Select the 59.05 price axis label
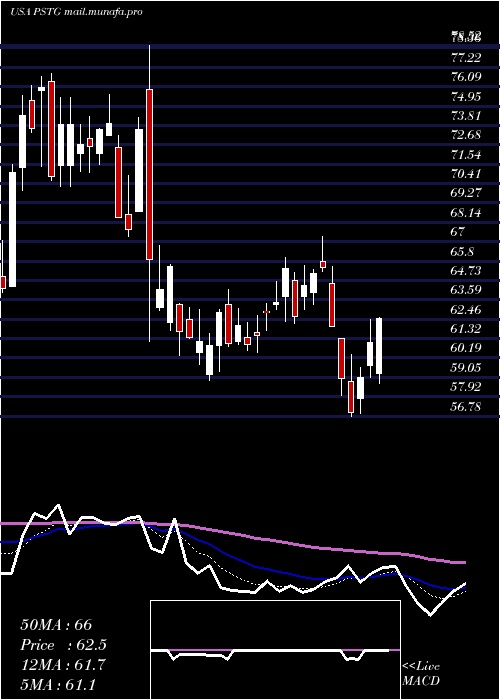This screenshot has height=700, width=500. tap(466, 367)
